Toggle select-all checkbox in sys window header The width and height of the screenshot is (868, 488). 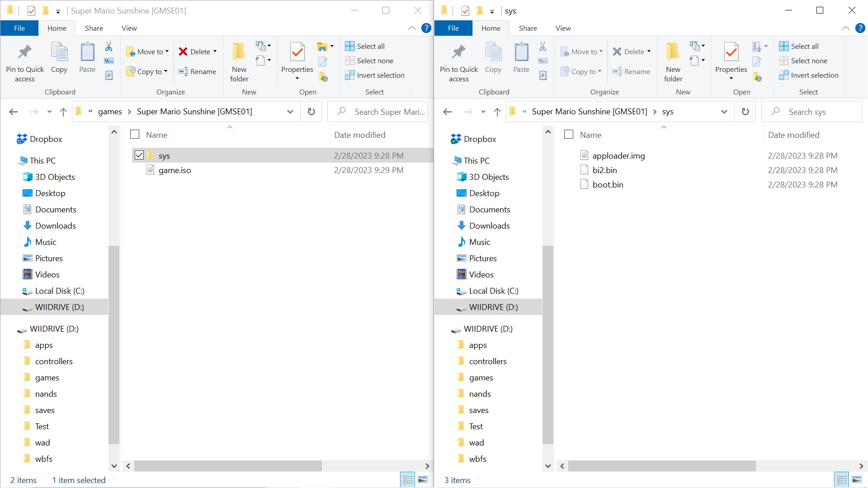tap(569, 134)
